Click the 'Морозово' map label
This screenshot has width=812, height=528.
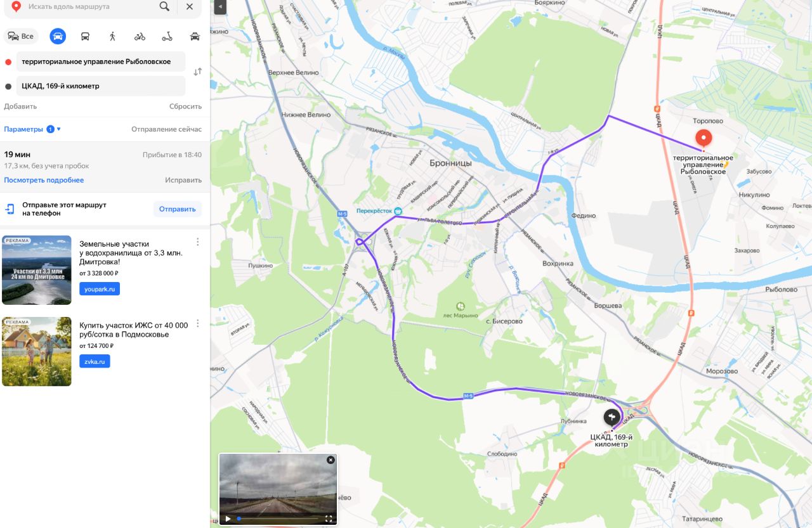click(722, 371)
